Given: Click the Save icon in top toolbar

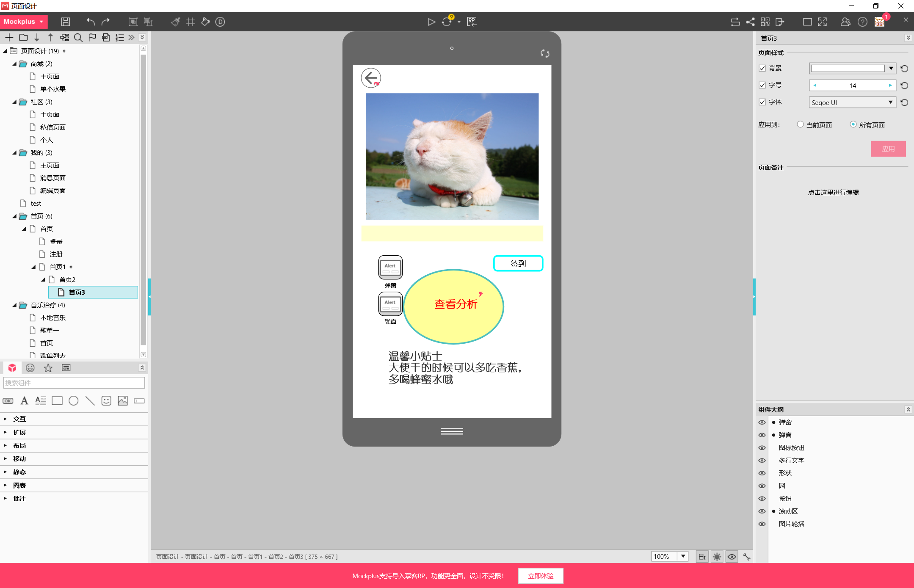Looking at the screenshot, I should 65,22.
